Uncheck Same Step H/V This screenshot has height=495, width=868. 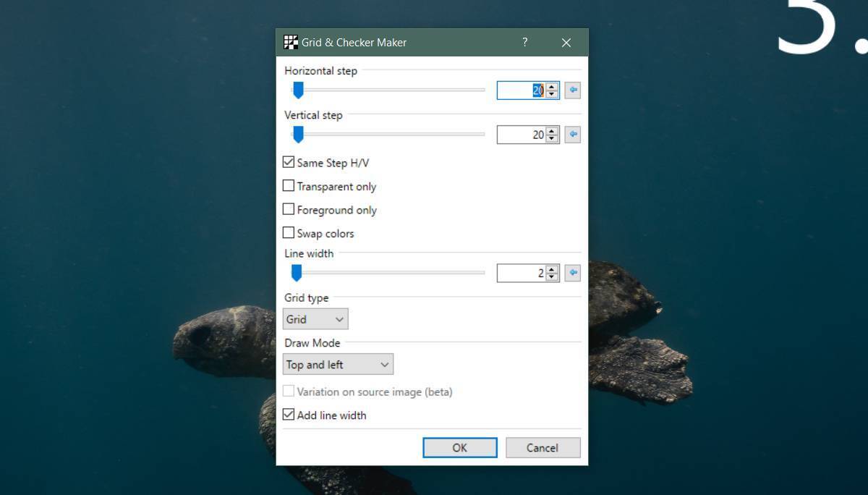click(x=288, y=163)
